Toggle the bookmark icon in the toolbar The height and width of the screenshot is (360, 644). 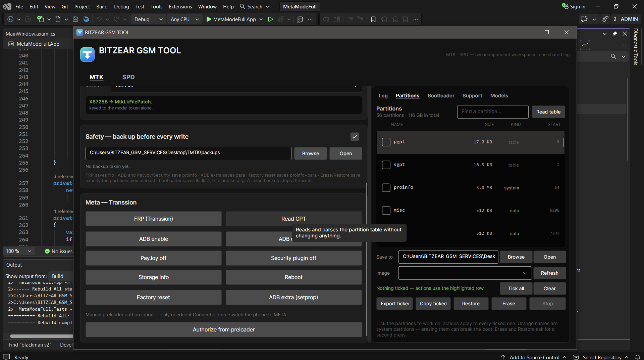coord(373,19)
